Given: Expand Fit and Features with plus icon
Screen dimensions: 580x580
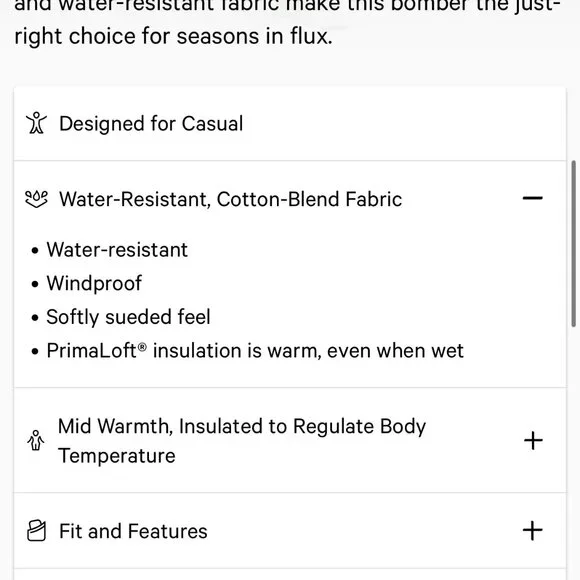Looking at the screenshot, I should coord(533,531).
